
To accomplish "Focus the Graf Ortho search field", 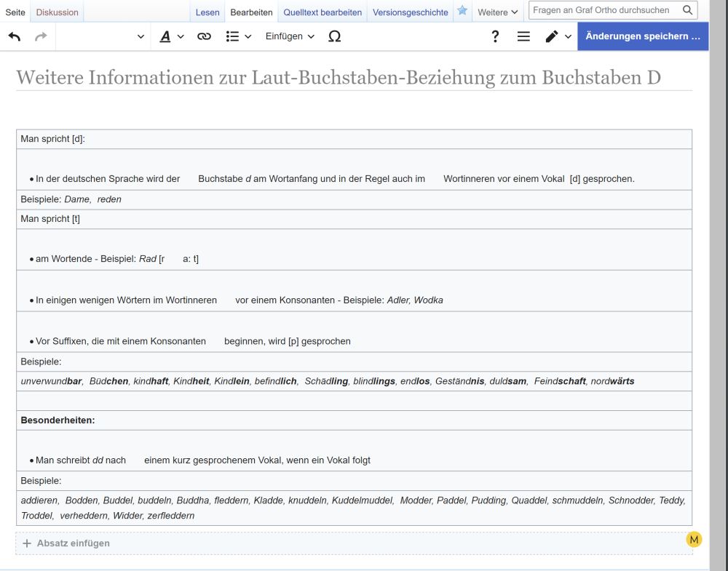I will (x=603, y=10).
